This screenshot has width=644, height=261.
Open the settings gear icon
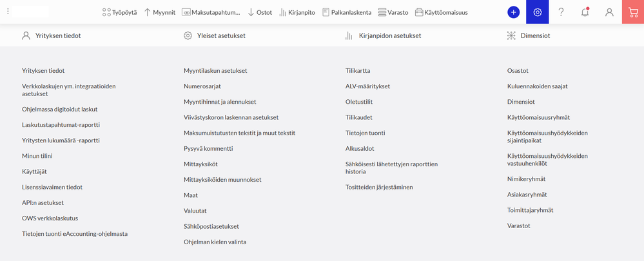538,12
